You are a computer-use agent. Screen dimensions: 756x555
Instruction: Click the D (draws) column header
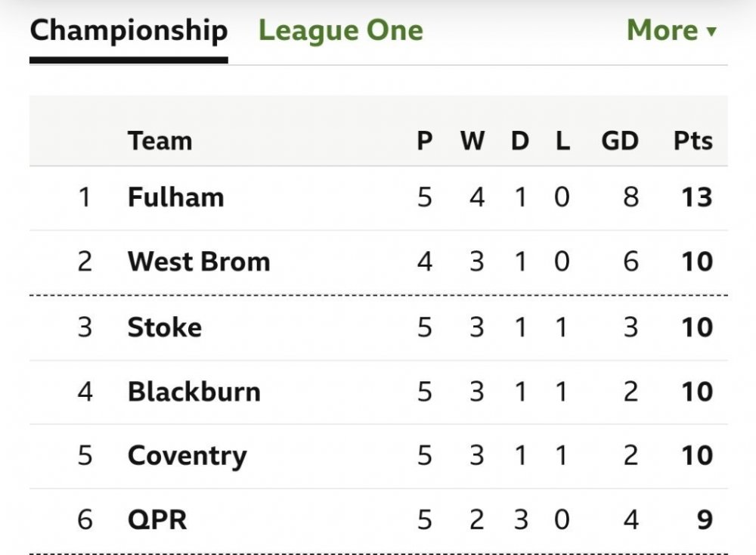[x=519, y=141]
